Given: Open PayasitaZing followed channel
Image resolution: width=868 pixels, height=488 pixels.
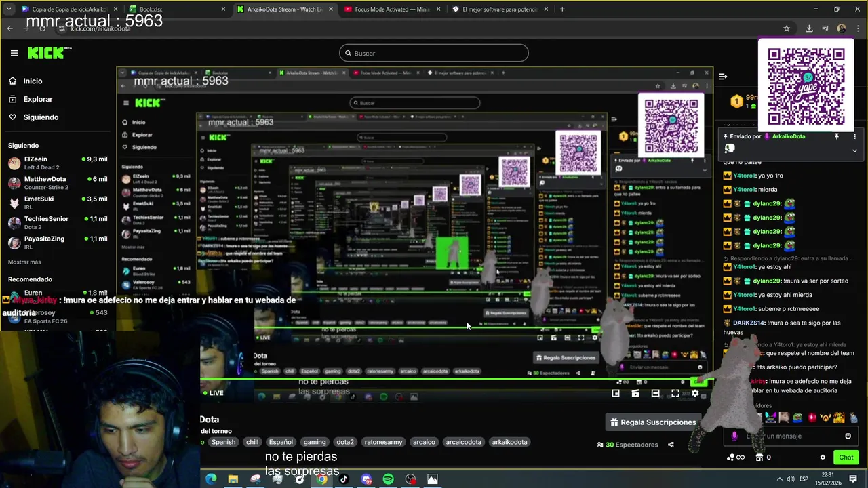Looking at the screenshot, I should coord(58,242).
